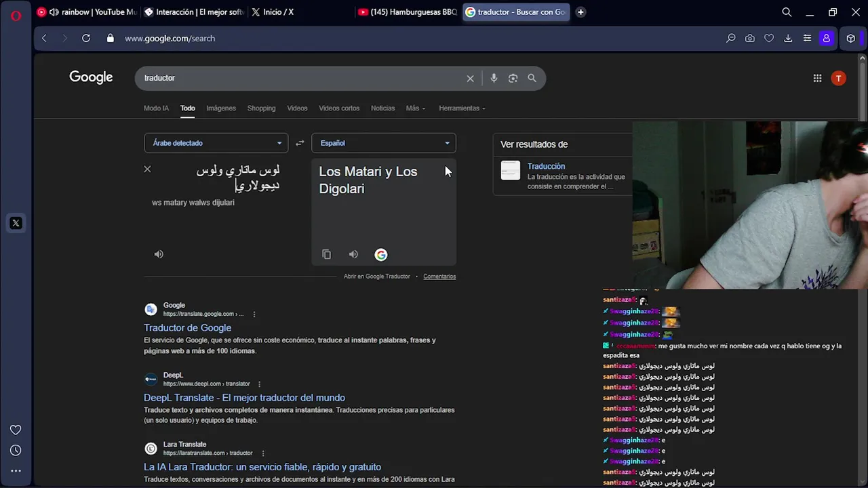Switch to the rainbow YouTube Music tab
868x488 pixels.
tap(87, 12)
